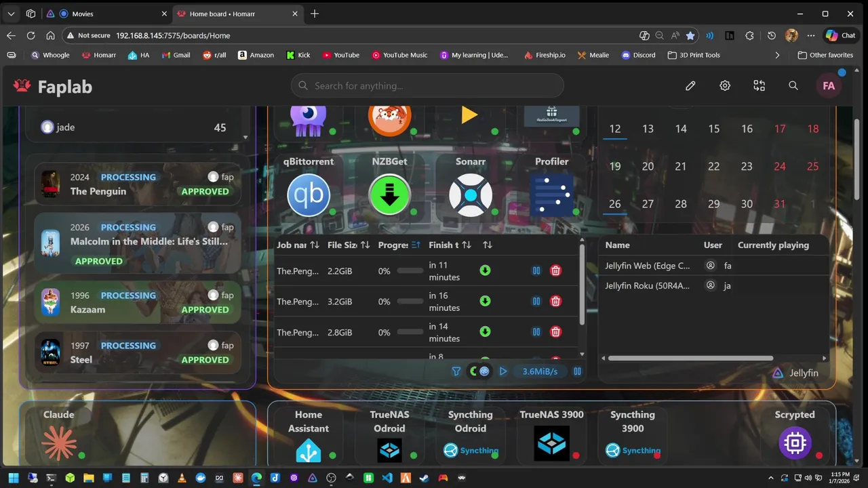The image size is (868, 488).
Task: Open the yellow play button app tile
Action: [x=469, y=115]
